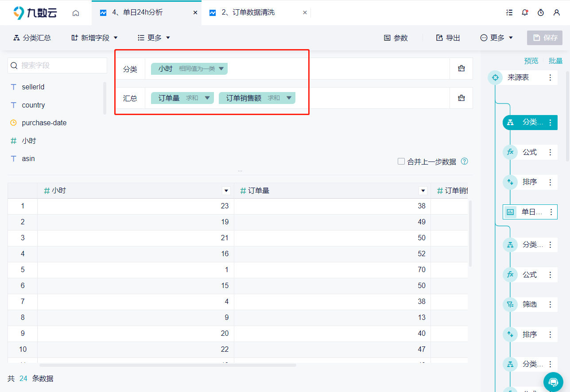570x392 pixels.
Task: Open the task list icon in header
Action: (509, 13)
